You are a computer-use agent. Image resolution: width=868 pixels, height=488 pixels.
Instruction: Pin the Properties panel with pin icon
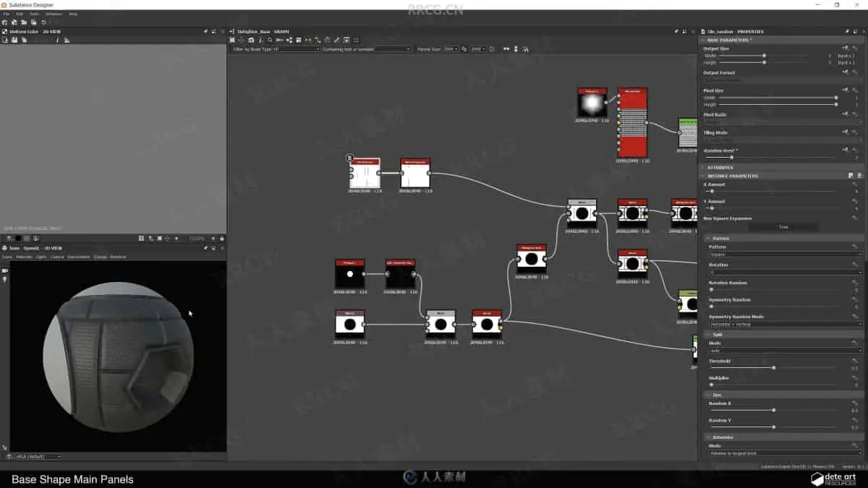click(x=846, y=32)
